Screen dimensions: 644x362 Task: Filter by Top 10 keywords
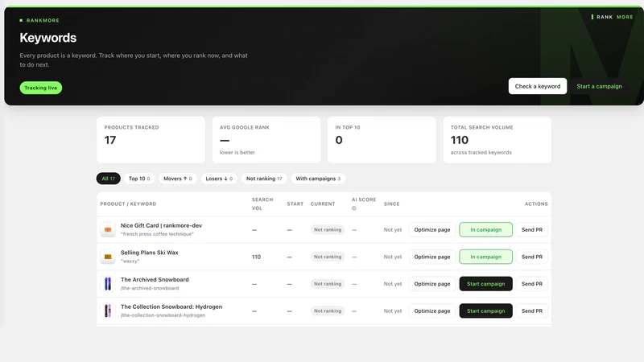click(138, 179)
